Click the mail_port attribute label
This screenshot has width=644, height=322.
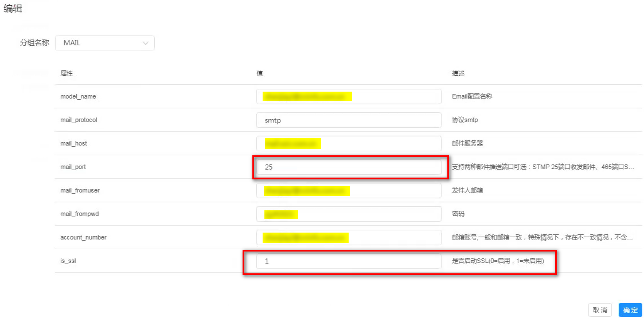(x=73, y=167)
